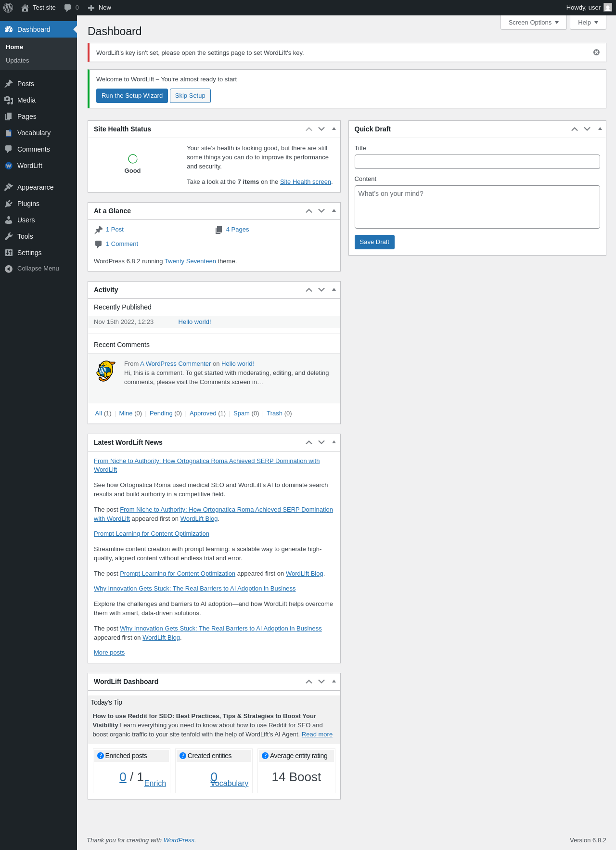Screen dimensions: 616x850
Task: Click the Tools wrench icon
Action: point(9,236)
